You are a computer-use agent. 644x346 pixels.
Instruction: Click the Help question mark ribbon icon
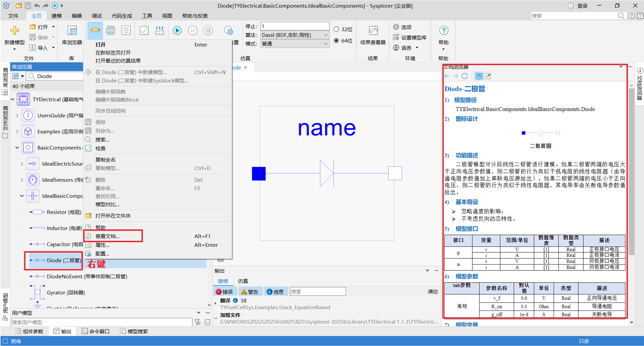tap(443, 30)
